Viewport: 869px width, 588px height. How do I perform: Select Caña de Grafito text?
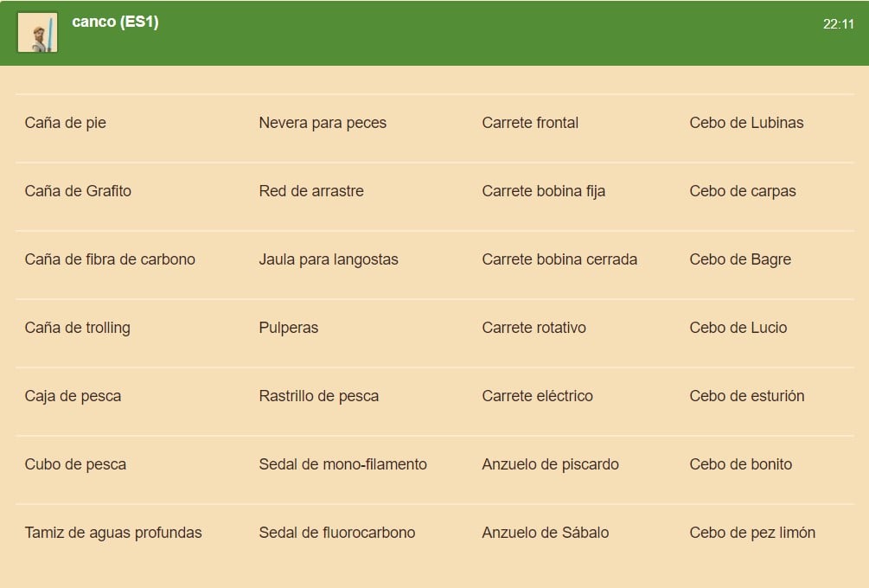[x=78, y=190]
